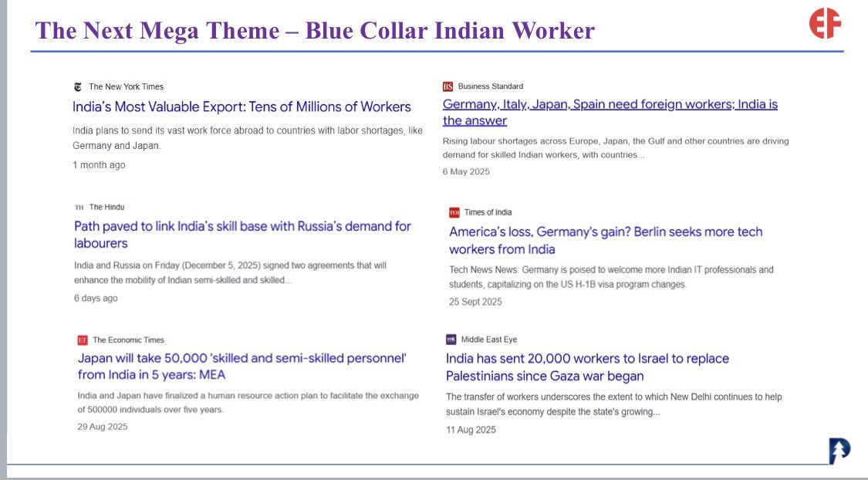Open 'India has sent 20,000 workers to Israel' headline

[x=587, y=367]
